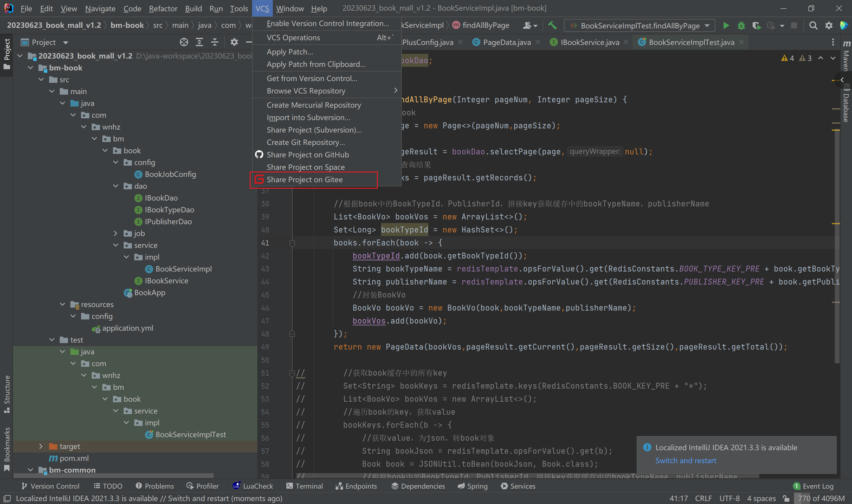
Task: Open VCS Operations menu
Action: click(293, 37)
